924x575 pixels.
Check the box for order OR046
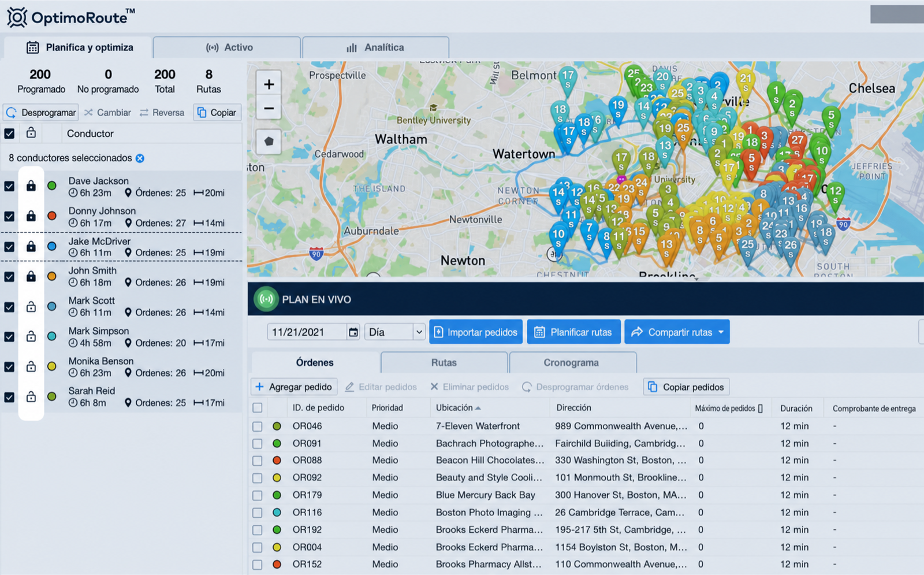258,426
